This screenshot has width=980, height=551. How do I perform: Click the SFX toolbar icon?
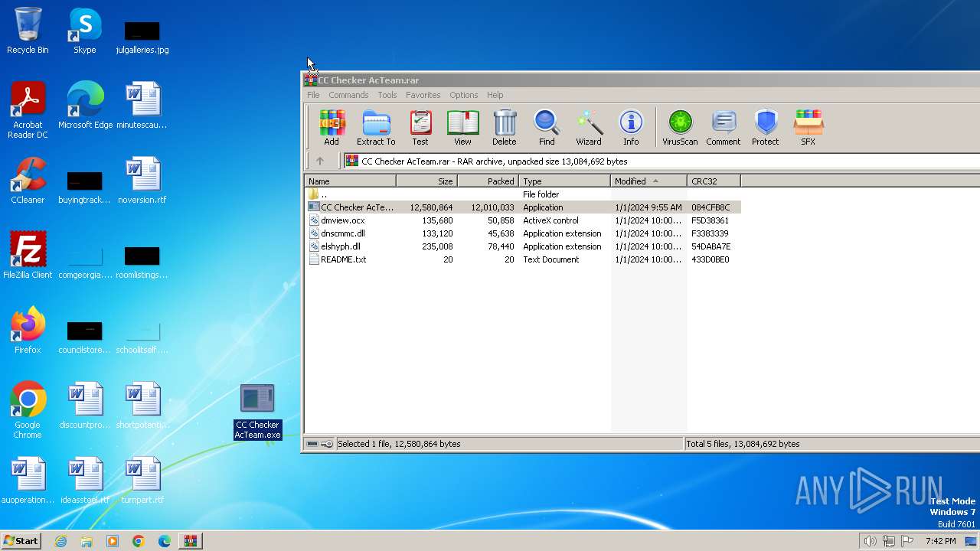[808, 127]
